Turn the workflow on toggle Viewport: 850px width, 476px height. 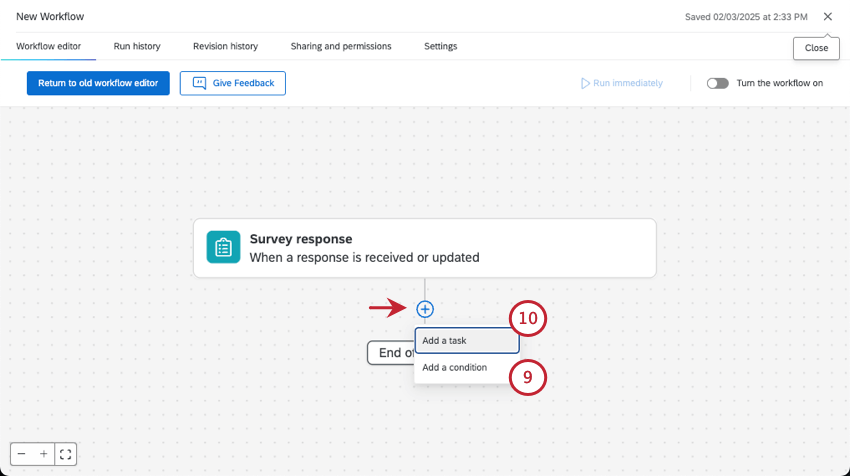pos(717,83)
